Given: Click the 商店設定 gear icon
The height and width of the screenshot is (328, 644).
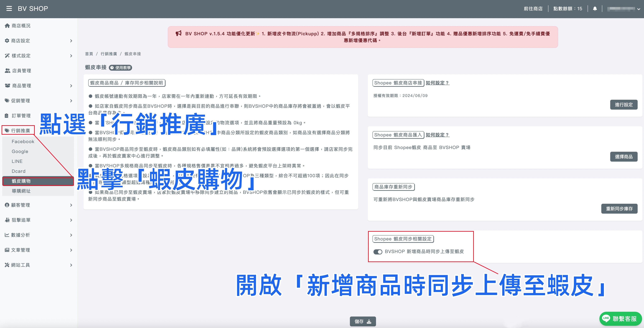Looking at the screenshot, I should 7,41.
